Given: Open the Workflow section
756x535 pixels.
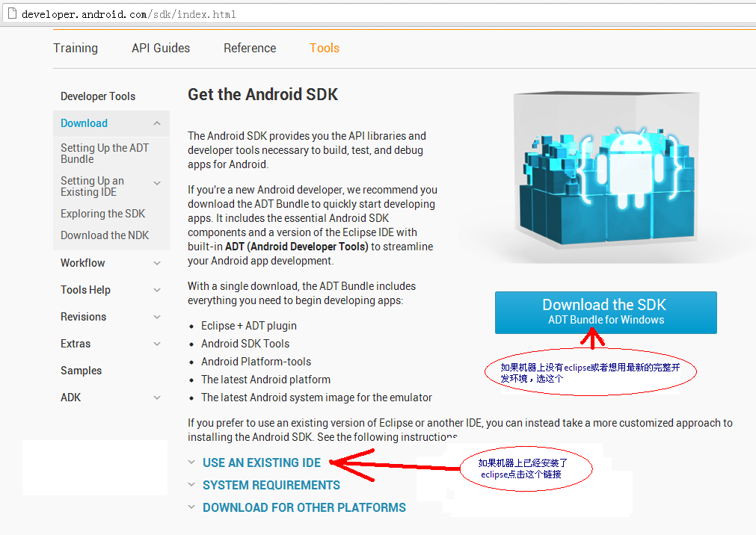Looking at the screenshot, I should coord(82,263).
